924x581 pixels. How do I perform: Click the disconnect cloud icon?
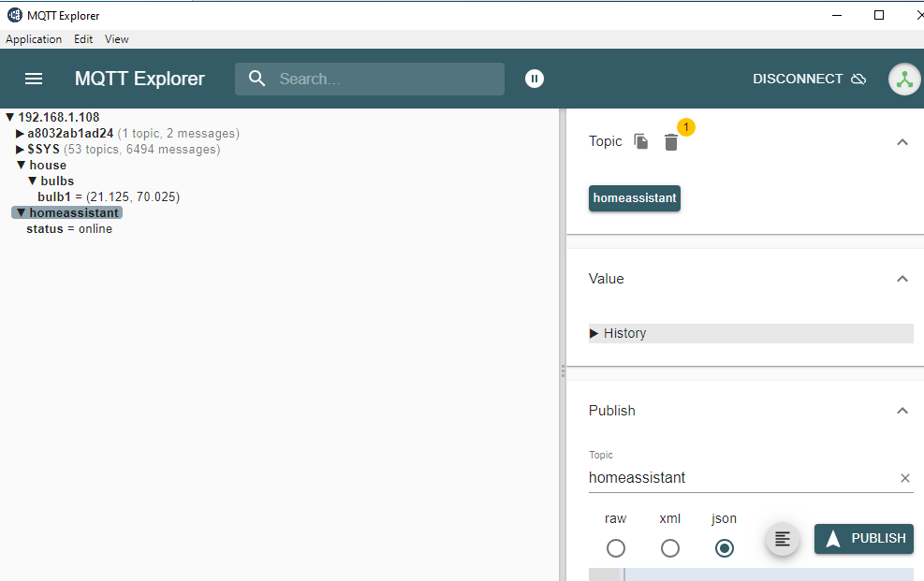coord(858,79)
